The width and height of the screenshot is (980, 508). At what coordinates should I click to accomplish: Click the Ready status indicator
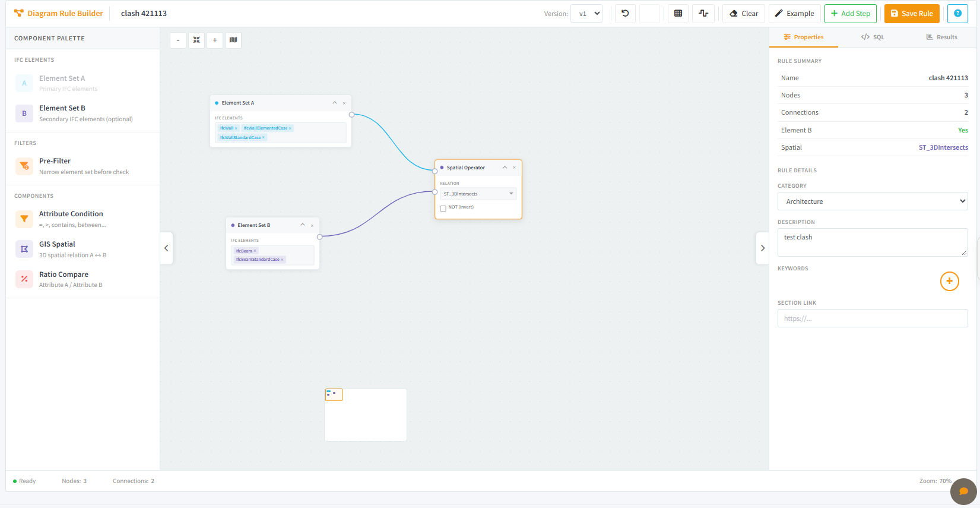tap(24, 481)
